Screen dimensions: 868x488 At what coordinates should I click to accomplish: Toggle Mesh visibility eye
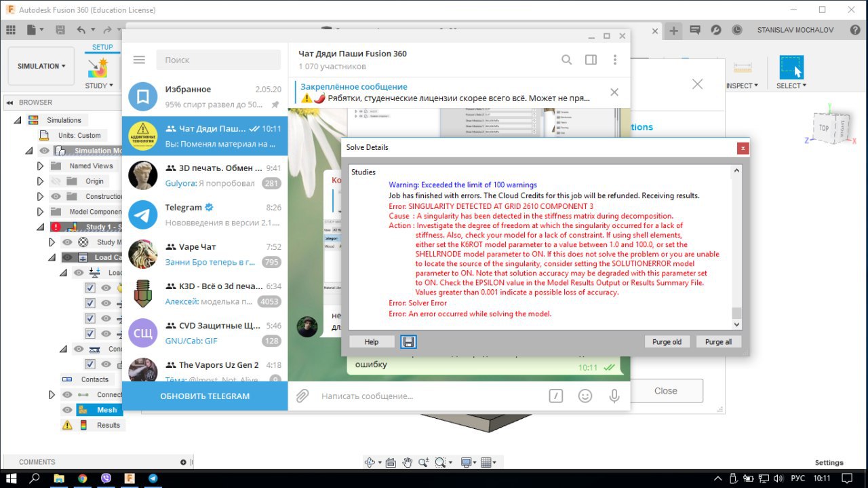(67, 410)
